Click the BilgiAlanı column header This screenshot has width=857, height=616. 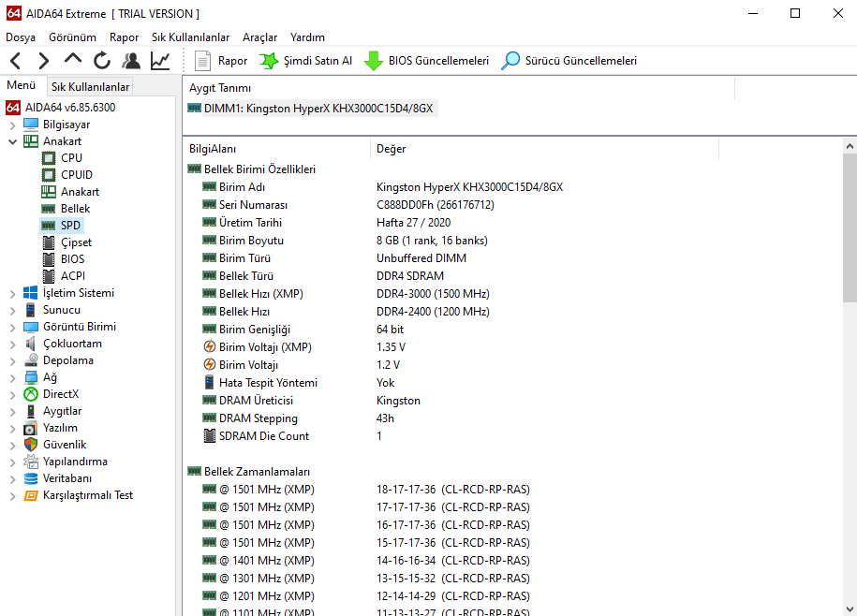click(x=277, y=149)
